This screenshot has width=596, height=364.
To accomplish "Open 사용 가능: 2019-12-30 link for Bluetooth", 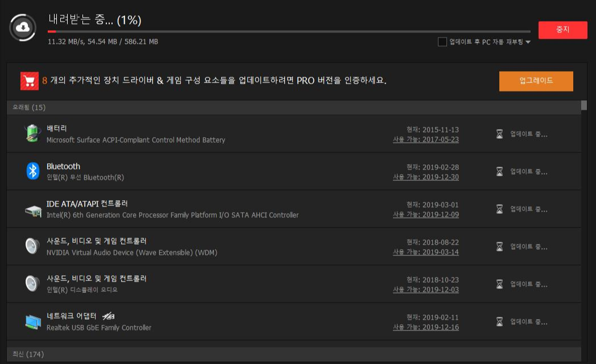I will coord(426,177).
